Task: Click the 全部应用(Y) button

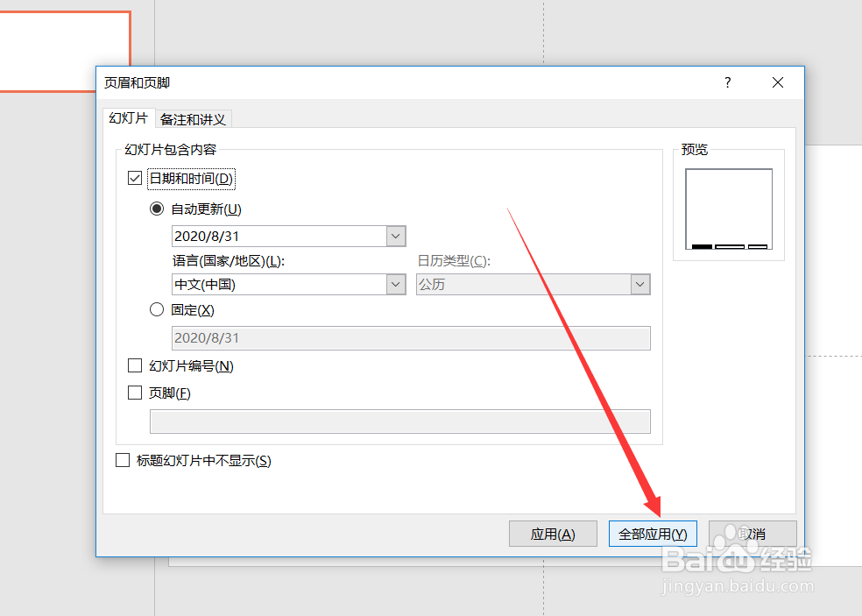Action: pos(653,533)
